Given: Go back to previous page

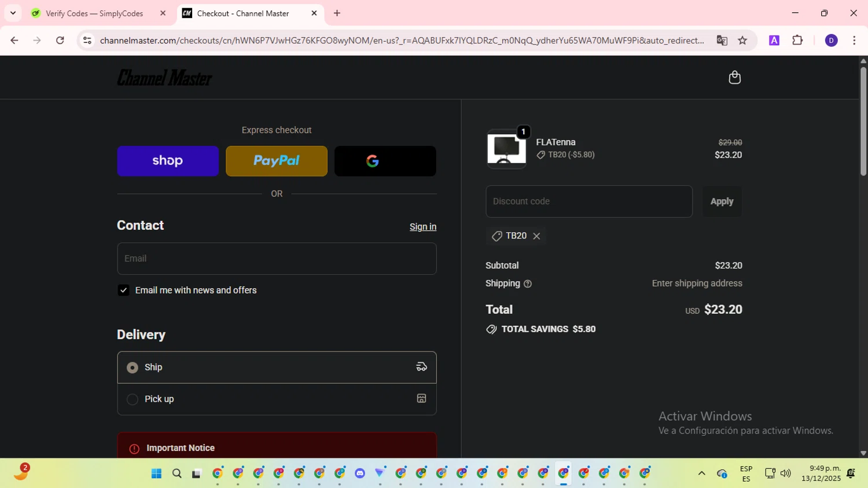Looking at the screenshot, I should click(x=14, y=41).
